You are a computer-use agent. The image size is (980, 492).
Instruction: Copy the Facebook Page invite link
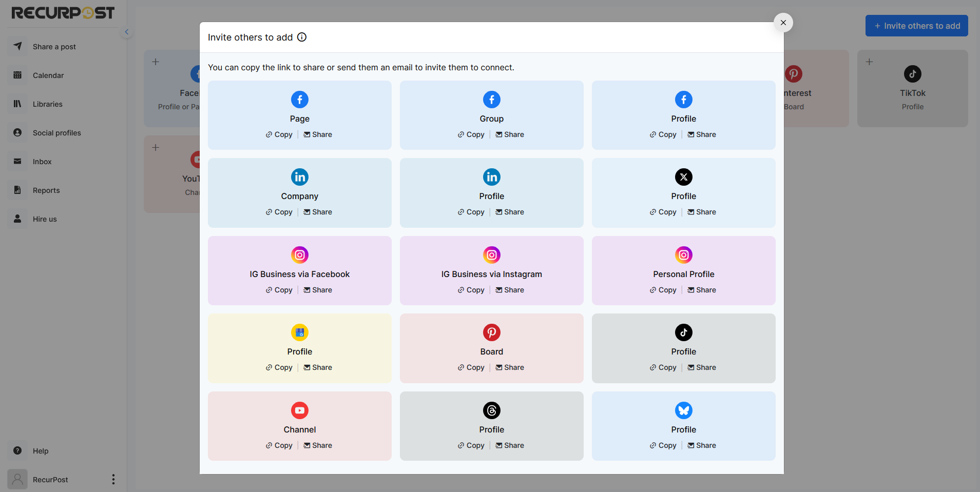pyautogui.click(x=279, y=134)
